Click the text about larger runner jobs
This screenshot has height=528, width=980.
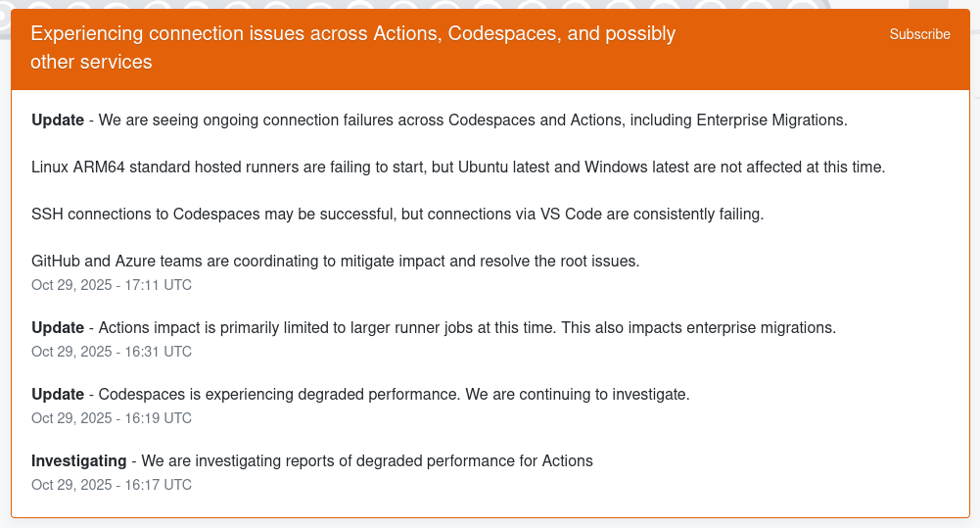coord(466,328)
